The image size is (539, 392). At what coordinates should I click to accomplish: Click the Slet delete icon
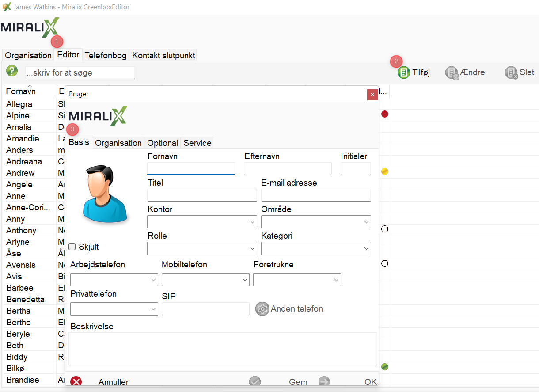(511, 72)
